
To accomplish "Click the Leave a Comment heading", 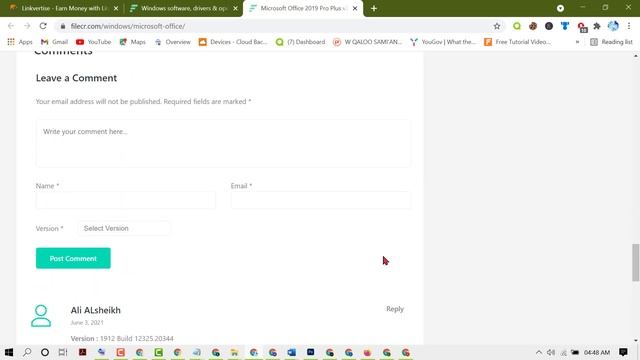I will 76,78.
